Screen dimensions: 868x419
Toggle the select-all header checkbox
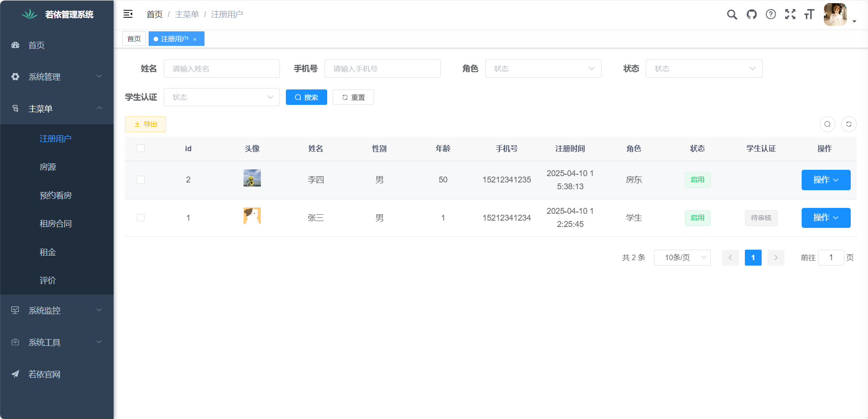click(x=141, y=148)
